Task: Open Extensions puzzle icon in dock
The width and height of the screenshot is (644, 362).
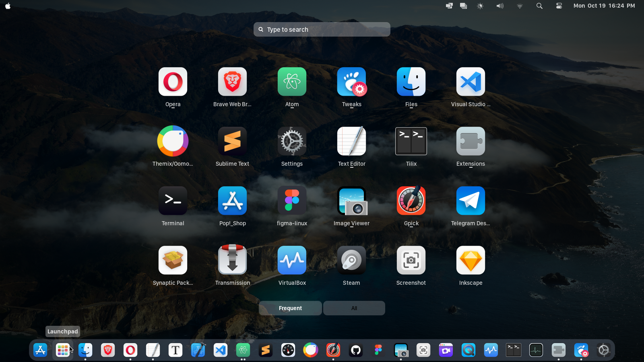Action: click(x=559, y=350)
